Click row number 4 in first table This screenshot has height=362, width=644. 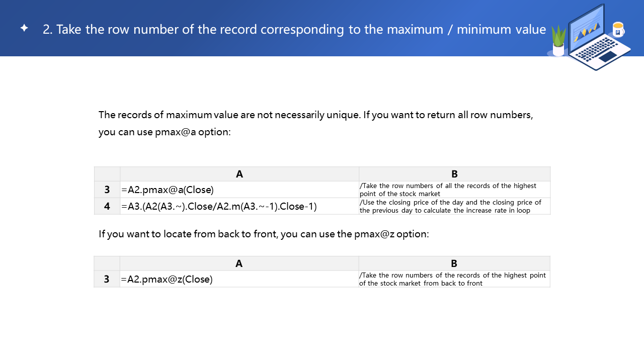[107, 206]
